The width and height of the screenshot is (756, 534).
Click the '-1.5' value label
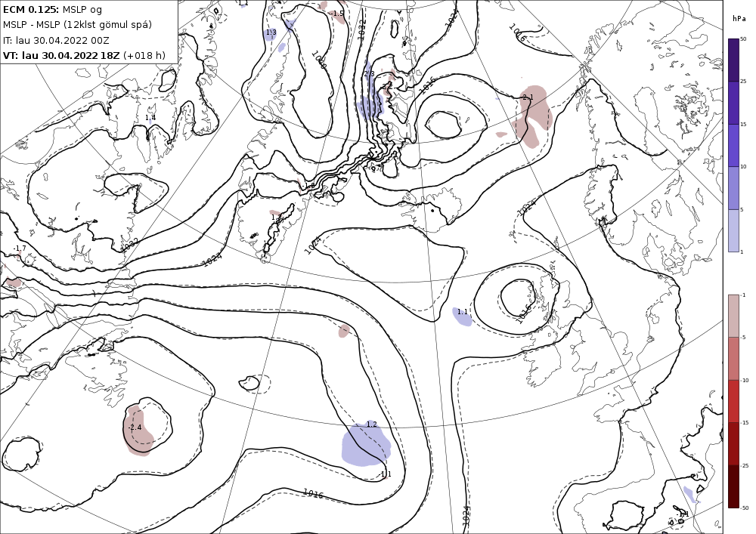pyautogui.click(x=337, y=14)
